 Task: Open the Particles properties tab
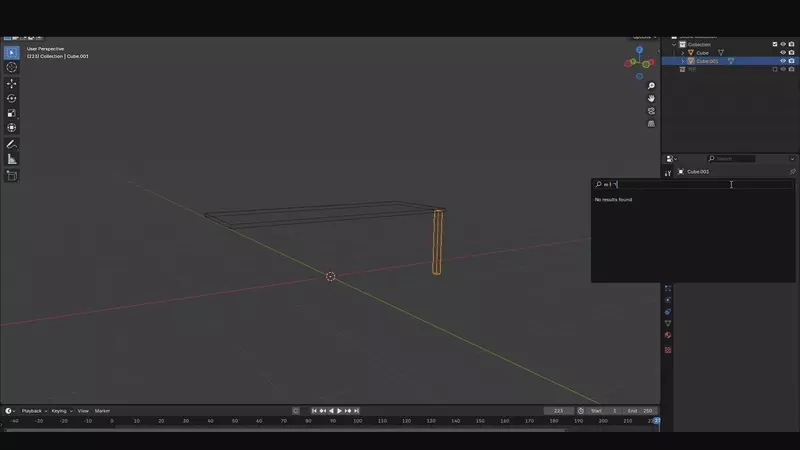point(668,288)
